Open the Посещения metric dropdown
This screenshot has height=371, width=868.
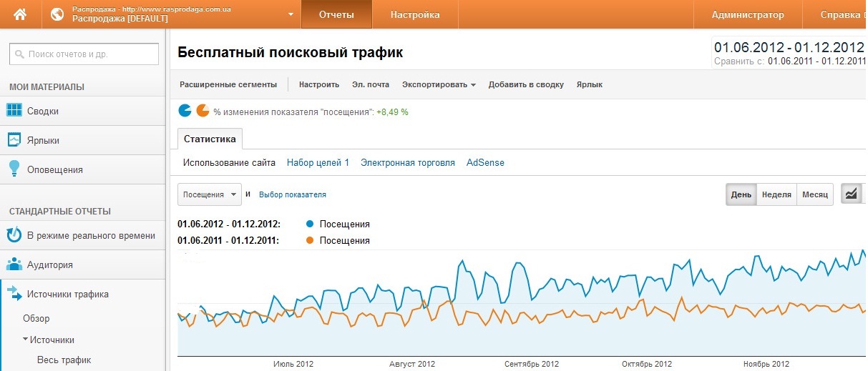point(210,194)
